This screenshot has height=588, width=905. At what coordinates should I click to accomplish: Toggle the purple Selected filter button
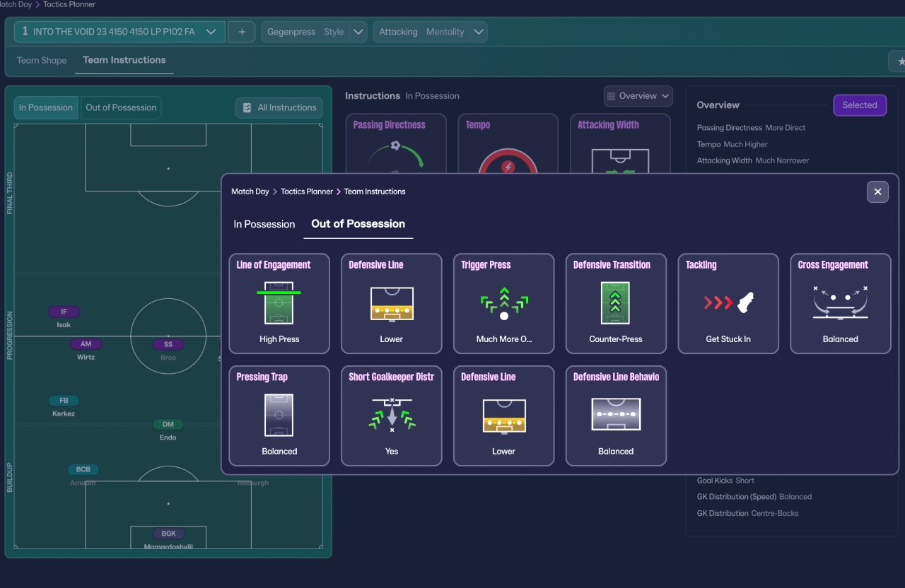(860, 105)
